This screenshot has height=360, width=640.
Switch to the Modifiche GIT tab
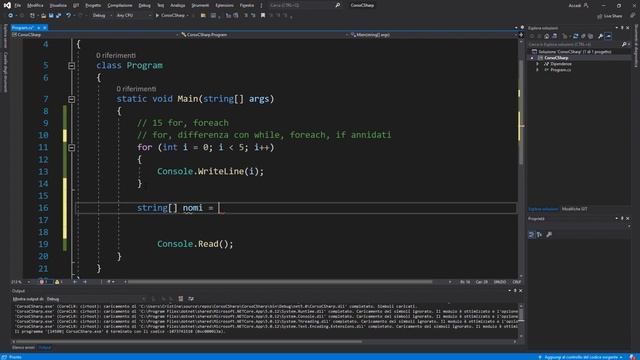[574, 209]
